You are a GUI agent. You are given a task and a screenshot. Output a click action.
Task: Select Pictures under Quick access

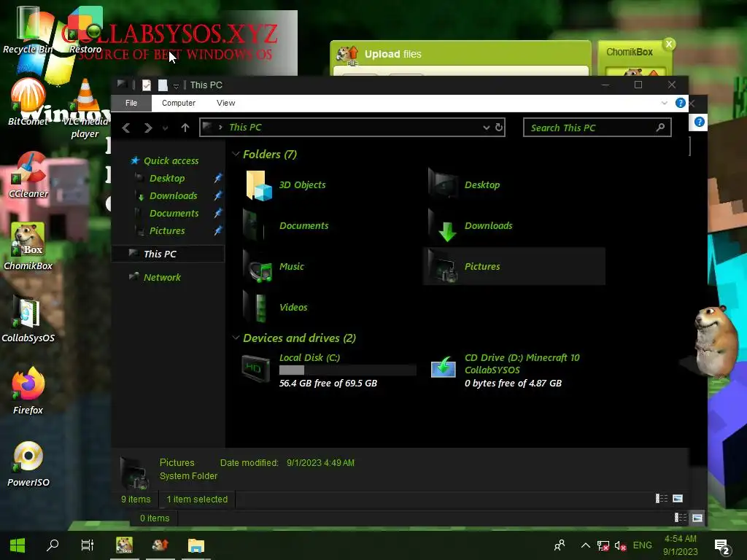[167, 231]
